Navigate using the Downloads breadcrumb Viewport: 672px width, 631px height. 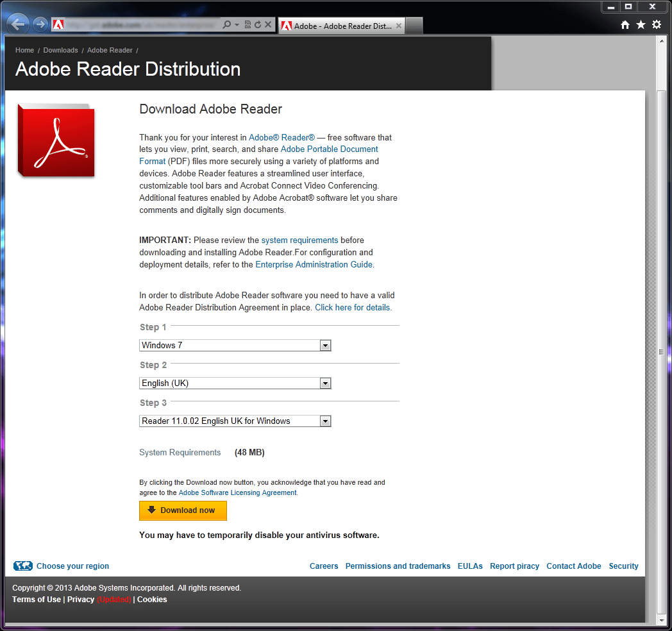(x=60, y=50)
